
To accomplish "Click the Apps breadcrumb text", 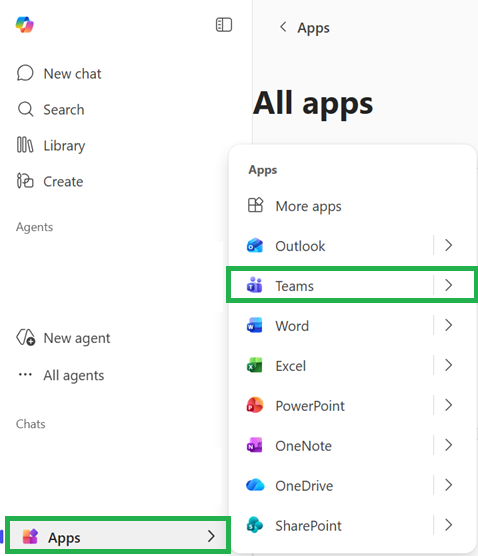I will click(313, 28).
